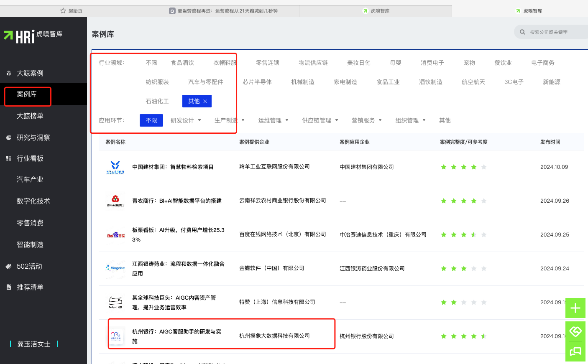Open 研究与洞察 via its pie icon
Image resolution: width=588 pixels, height=364 pixels.
point(9,137)
